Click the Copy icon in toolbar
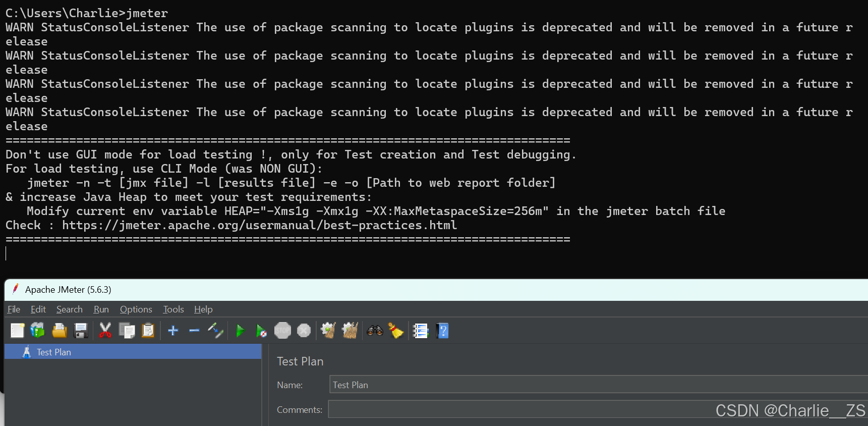The height and width of the screenshot is (426, 868). (127, 331)
